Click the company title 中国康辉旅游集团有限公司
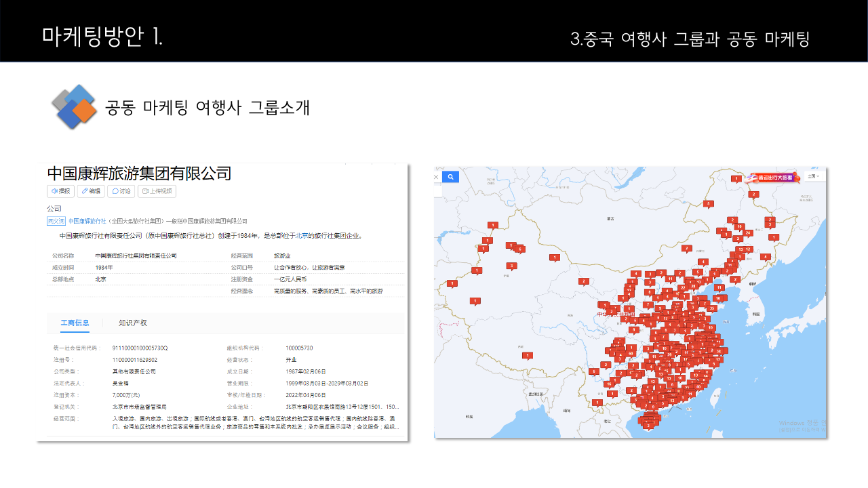The width and height of the screenshot is (868, 488). (139, 173)
